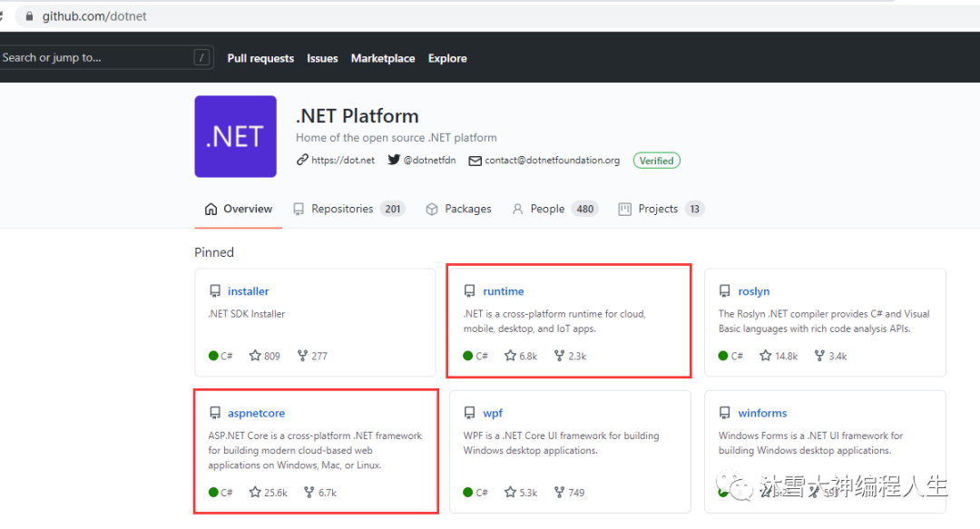This screenshot has height=529, width=980.
Task: Click the 480 people count badge
Action: pos(585,209)
